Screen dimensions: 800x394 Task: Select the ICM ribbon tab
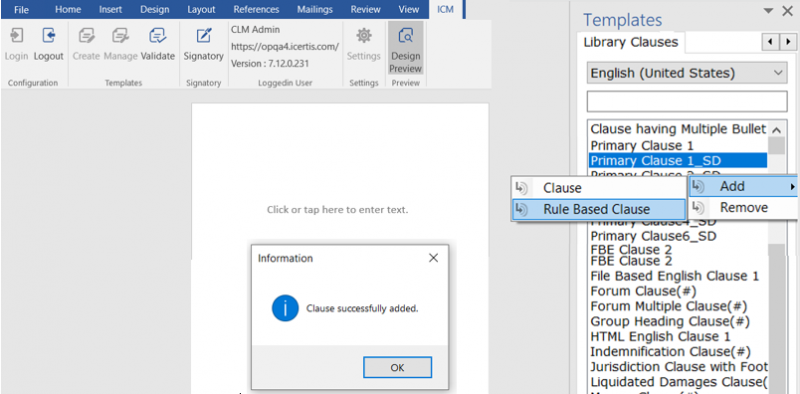point(445,9)
